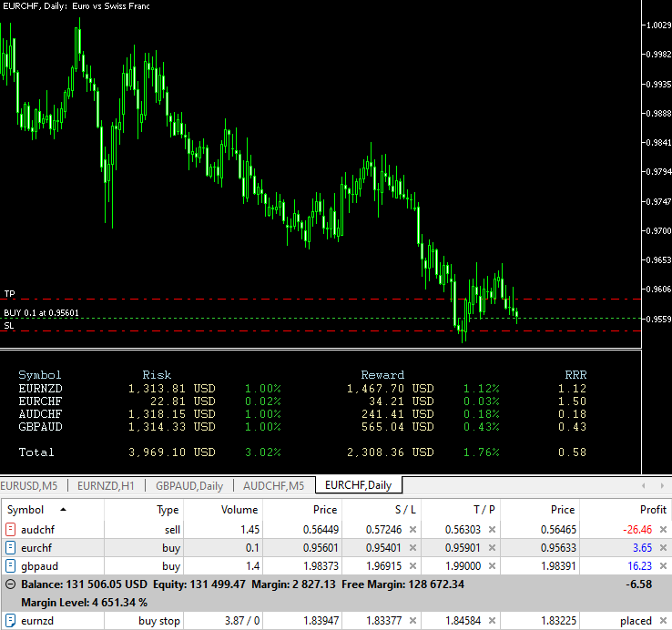Remove the stop loss on eurnzd
The width and height of the screenshot is (672, 630).
click(x=412, y=621)
